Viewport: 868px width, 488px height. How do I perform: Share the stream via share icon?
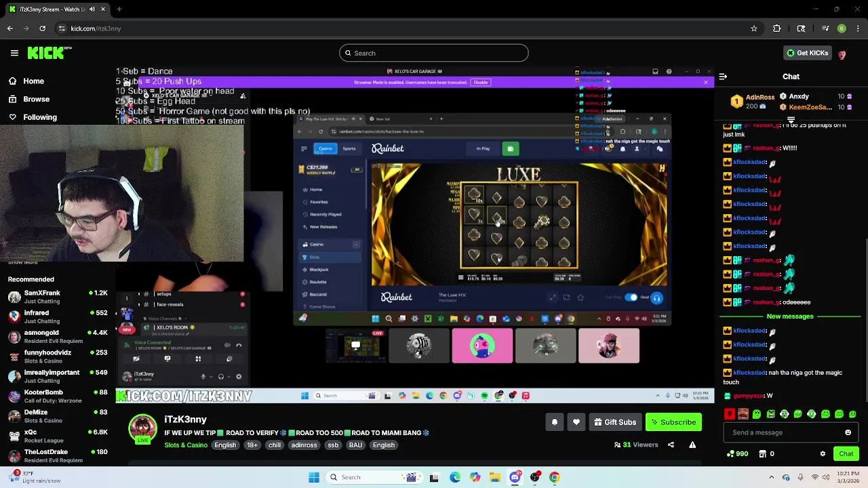(671, 445)
